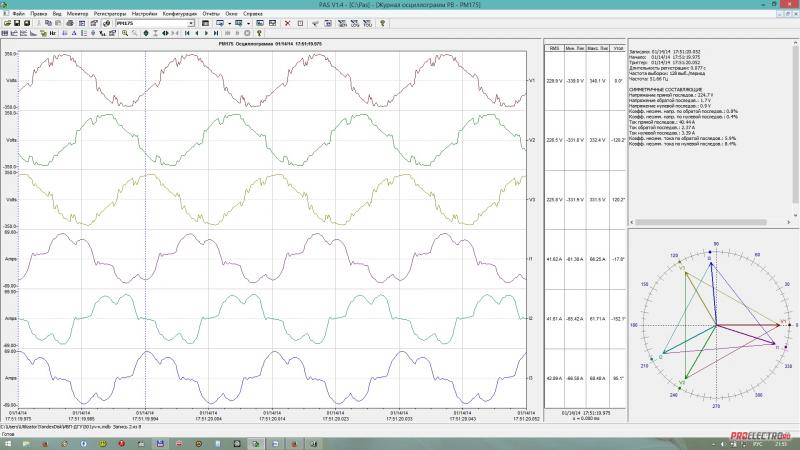Select the I1 RMS value 41.62 A
800x450 pixels.
[x=555, y=259]
